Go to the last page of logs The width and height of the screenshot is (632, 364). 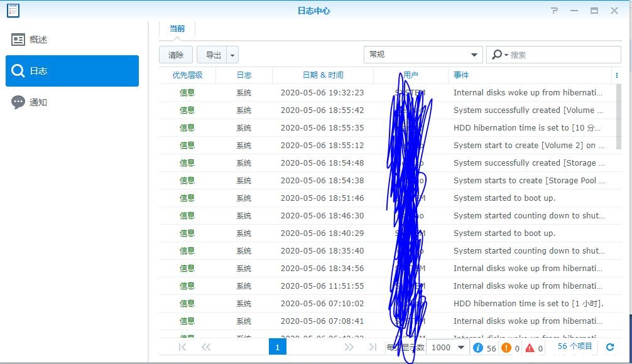(373, 347)
